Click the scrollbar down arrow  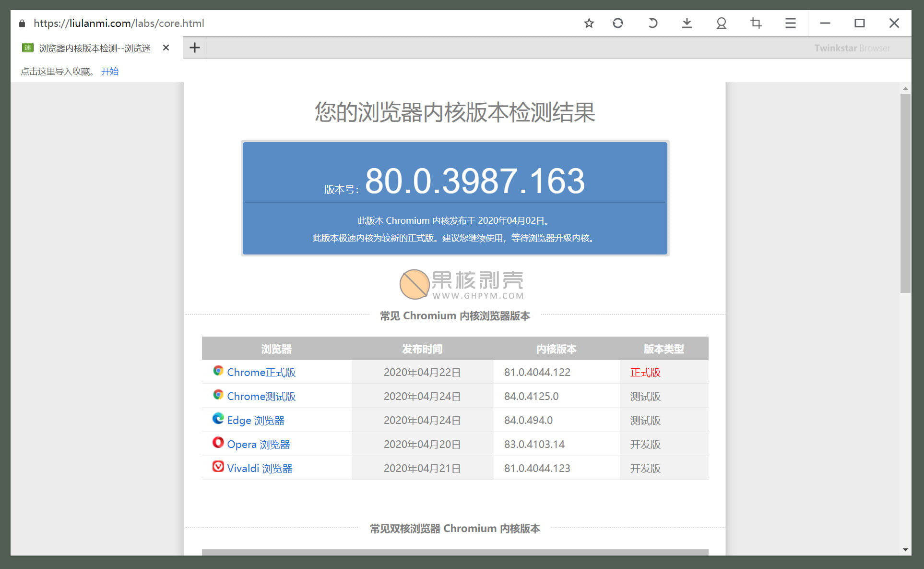905,550
